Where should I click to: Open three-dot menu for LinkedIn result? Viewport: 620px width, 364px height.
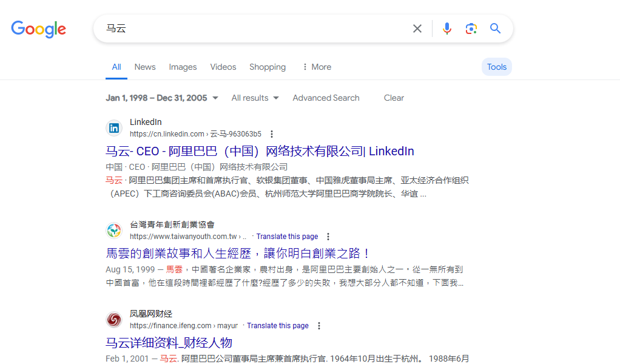tap(272, 134)
